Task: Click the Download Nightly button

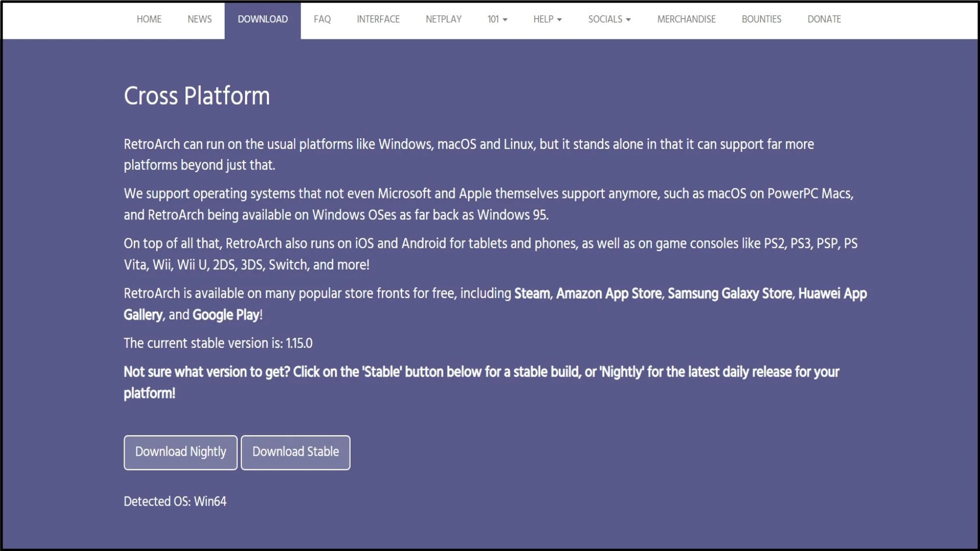Action: click(180, 452)
